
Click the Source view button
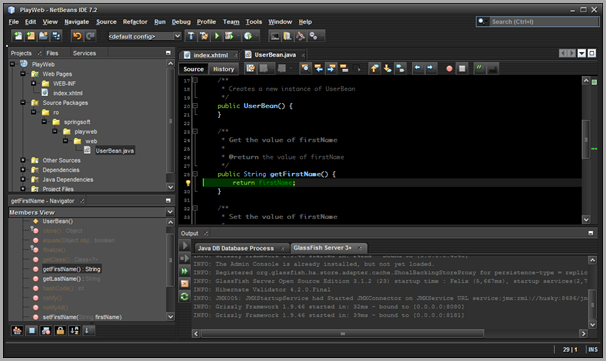click(193, 69)
